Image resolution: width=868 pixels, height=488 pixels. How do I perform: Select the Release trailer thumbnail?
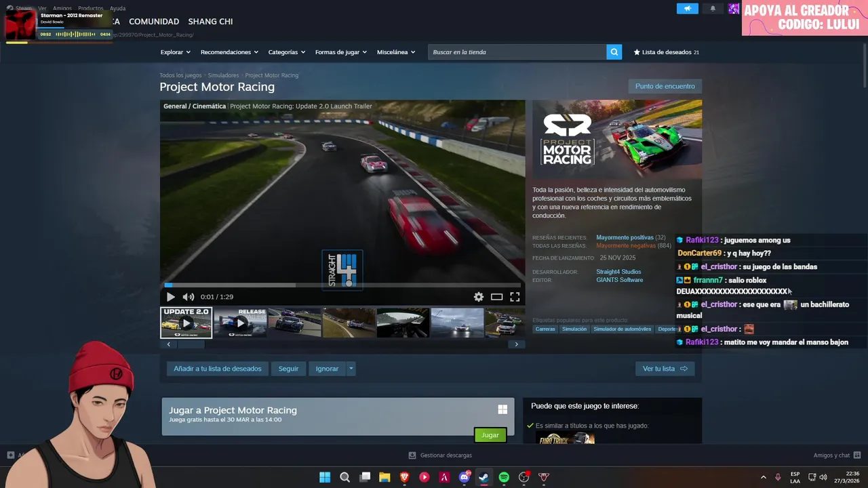point(240,323)
